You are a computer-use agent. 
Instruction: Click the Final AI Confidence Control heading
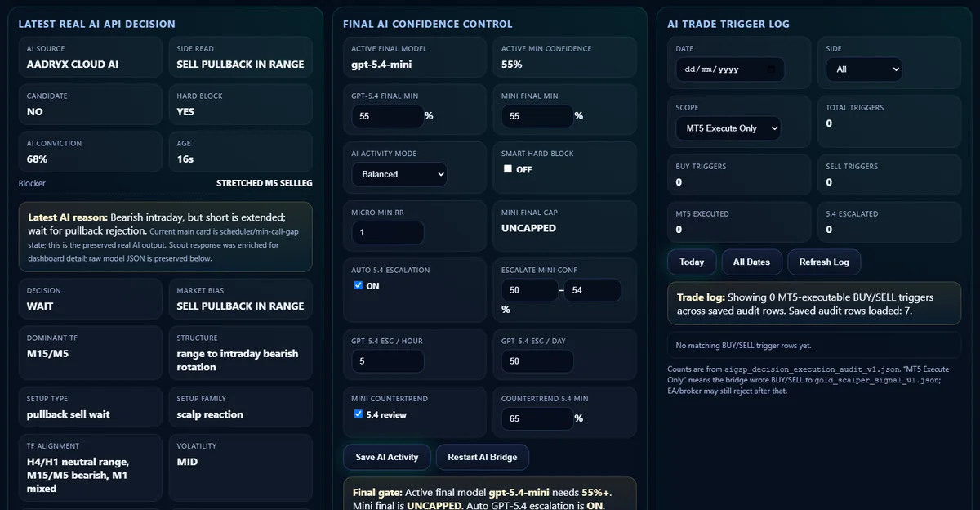pyautogui.click(x=428, y=25)
